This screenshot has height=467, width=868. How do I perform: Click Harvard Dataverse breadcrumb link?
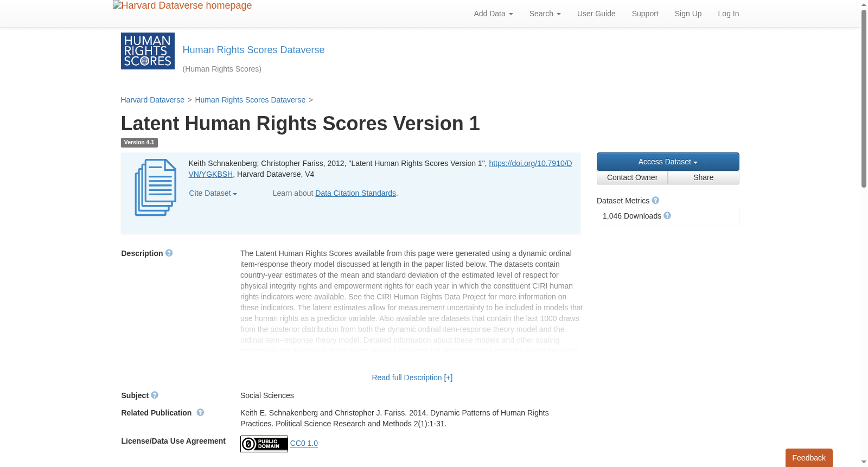point(152,100)
